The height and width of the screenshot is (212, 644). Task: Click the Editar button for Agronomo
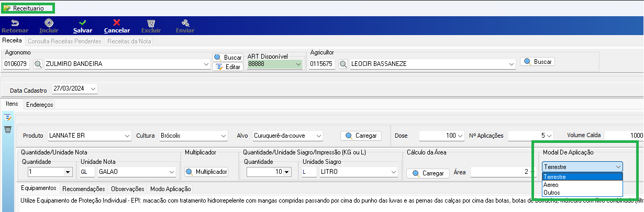tap(228, 66)
